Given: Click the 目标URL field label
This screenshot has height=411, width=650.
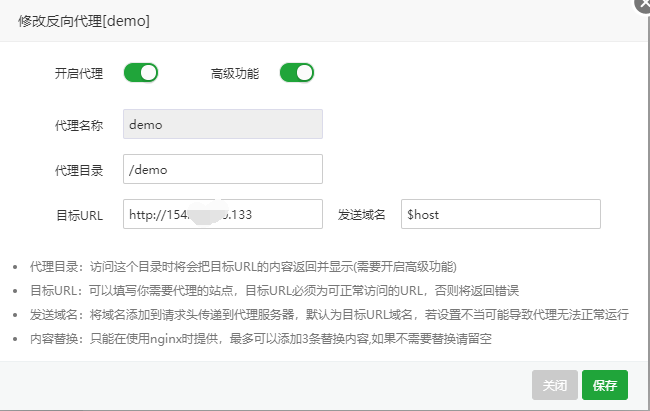Looking at the screenshot, I should coord(79,215).
